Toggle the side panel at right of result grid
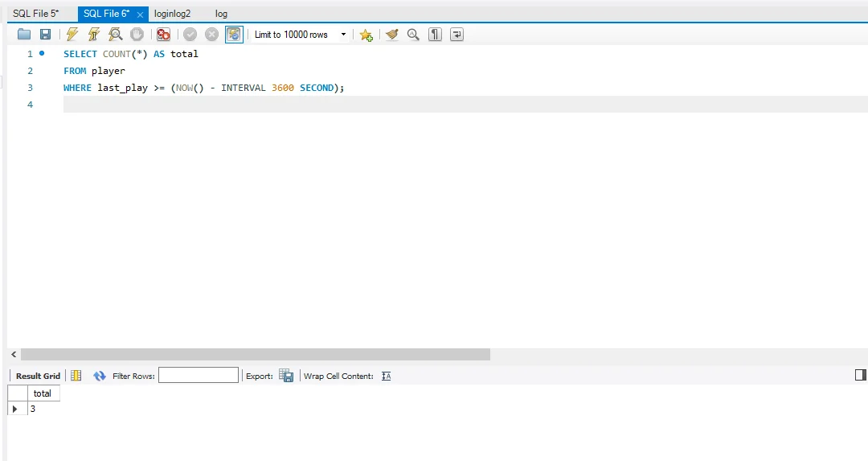 [x=861, y=375]
